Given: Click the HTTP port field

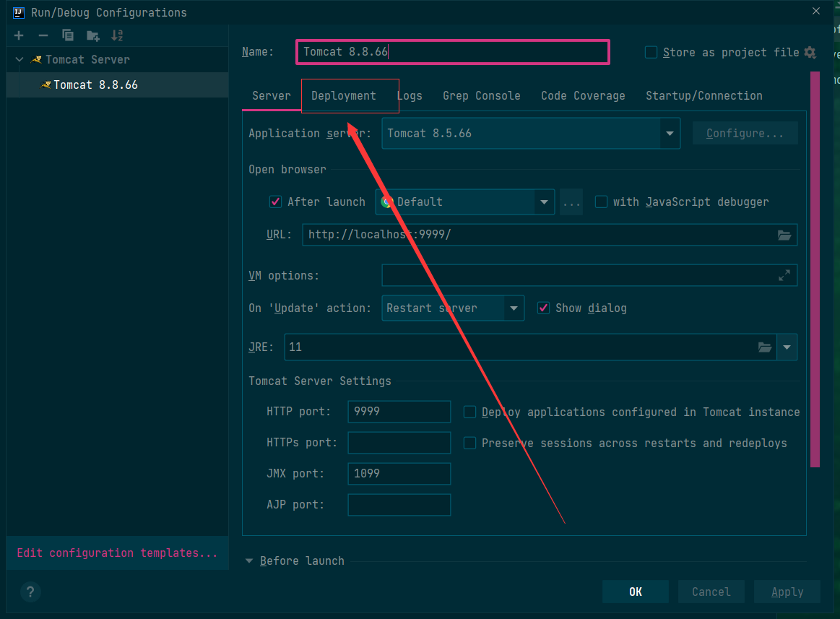Looking at the screenshot, I should click(x=399, y=412).
